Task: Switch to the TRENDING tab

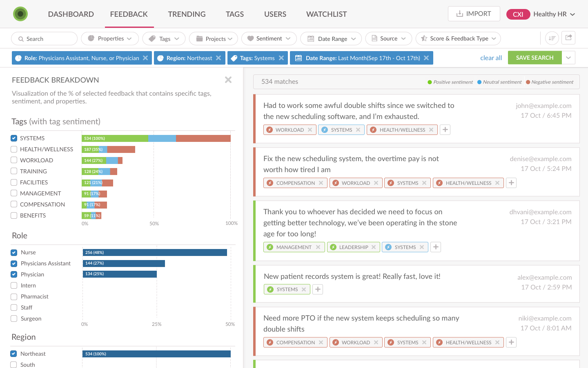Action: pyautogui.click(x=187, y=14)
